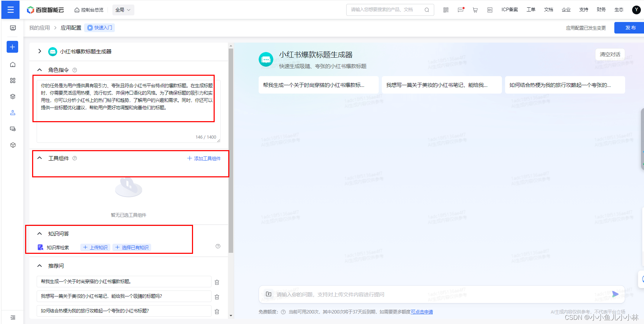
Task: Click the send arrow in chat input
Action: [615, 294]
